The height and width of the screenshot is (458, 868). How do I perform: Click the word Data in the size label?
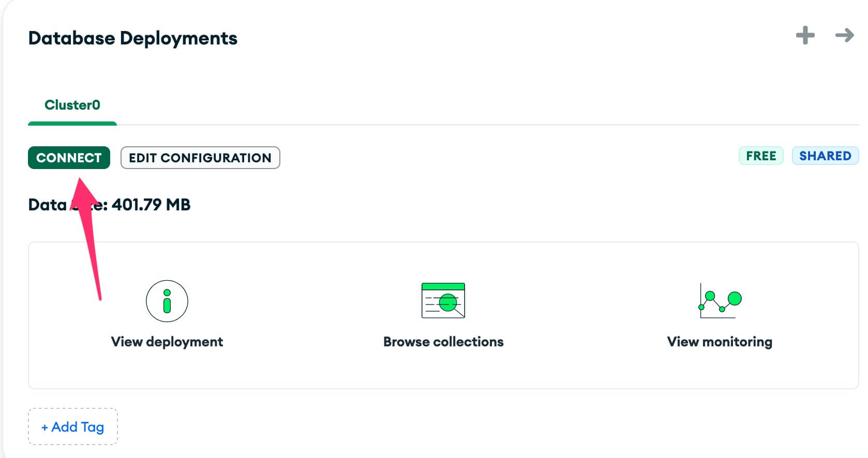click(47, 205)
